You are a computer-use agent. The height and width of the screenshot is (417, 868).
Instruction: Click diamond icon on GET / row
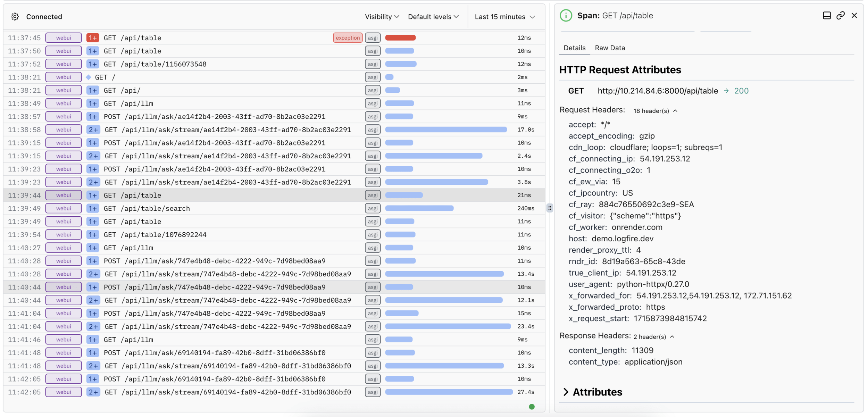pyautogui.click(x=89, y=77)
